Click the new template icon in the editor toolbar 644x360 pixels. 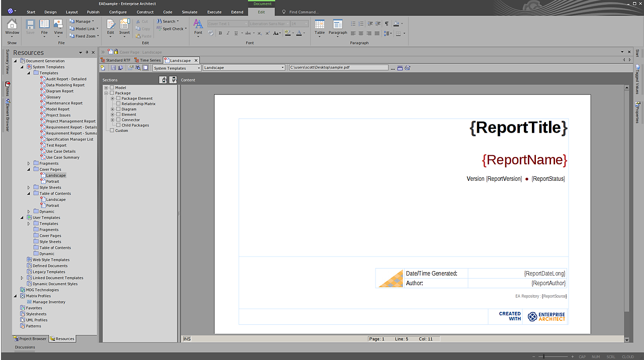coord(103,67)
